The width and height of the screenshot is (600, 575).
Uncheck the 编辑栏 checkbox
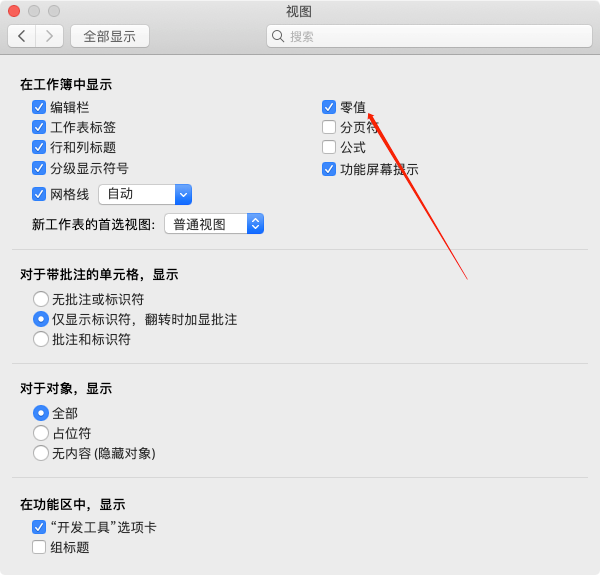tap(39, 107)
